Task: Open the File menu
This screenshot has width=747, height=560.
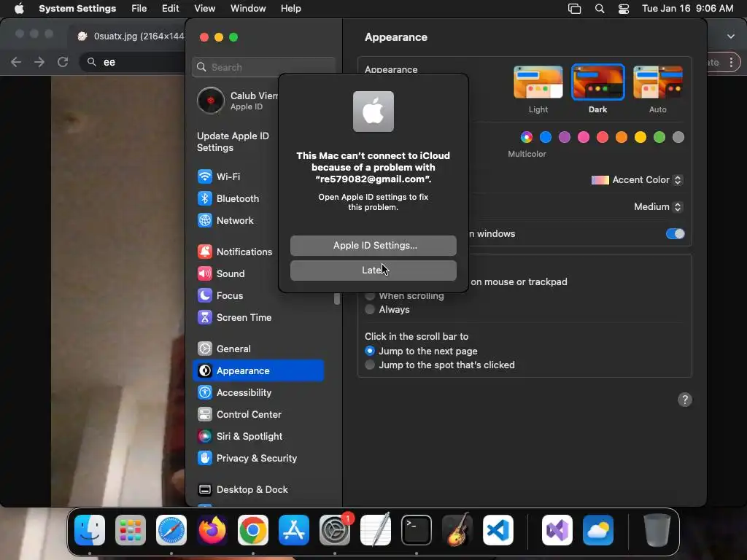Action: coord(139,9)
